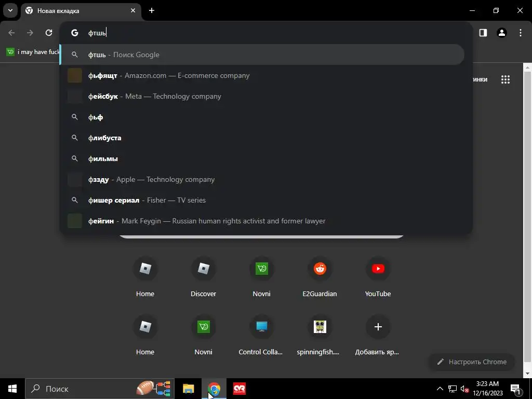Screen dimensions: 532x399
Task: Select suggestion 'фтшь - Поиск Google'
Action: tap(262, 55)
